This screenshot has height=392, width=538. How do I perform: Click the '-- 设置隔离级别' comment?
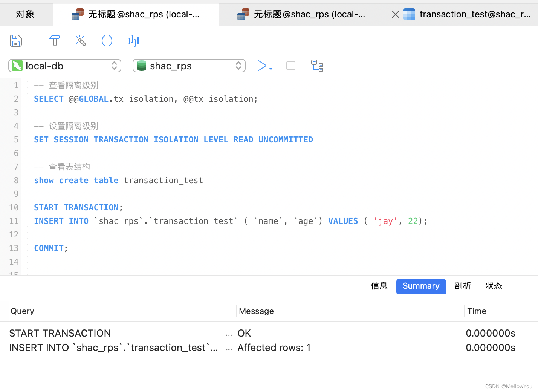click(66, 126)
